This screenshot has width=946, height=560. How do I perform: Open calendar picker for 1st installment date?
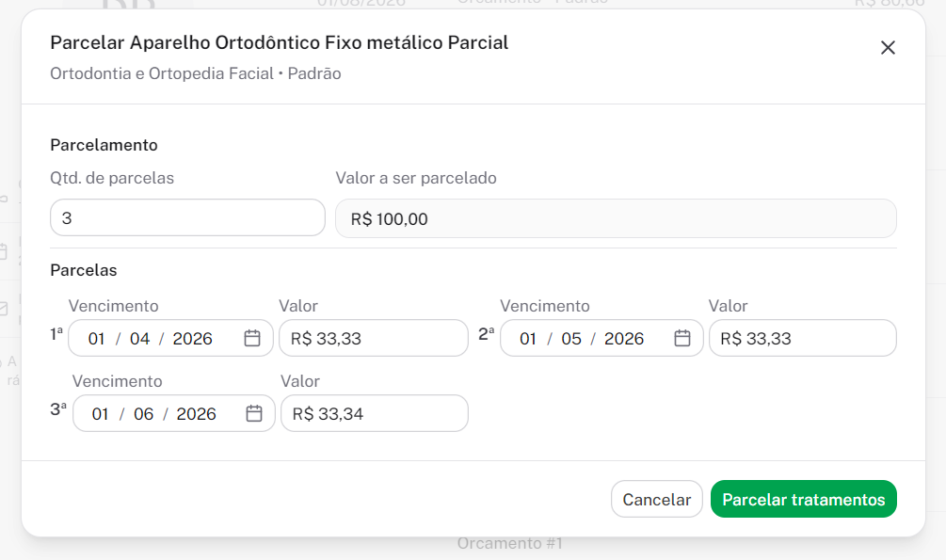252,339
